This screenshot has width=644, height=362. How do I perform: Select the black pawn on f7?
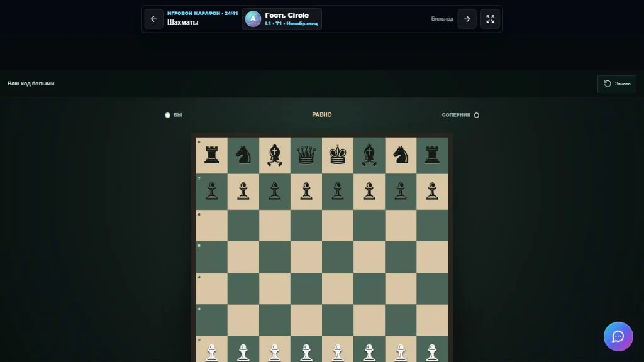pos(369,192)
